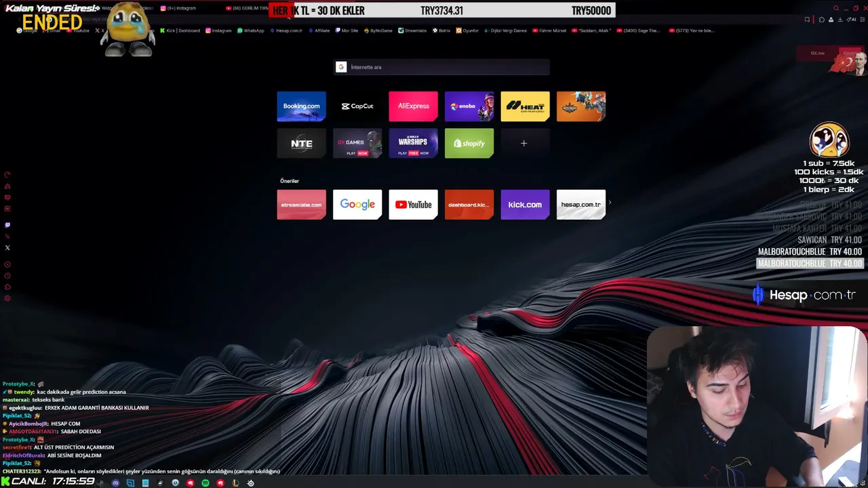The image size is (868, 488).
Task: Open the dashboard.kick suggestion tile
Action: point(469,205)
